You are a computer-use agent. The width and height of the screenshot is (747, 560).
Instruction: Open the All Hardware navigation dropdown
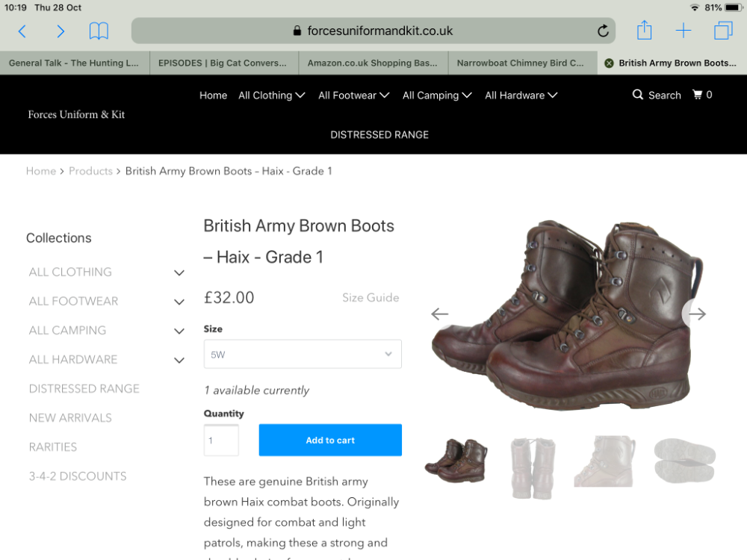521,96
